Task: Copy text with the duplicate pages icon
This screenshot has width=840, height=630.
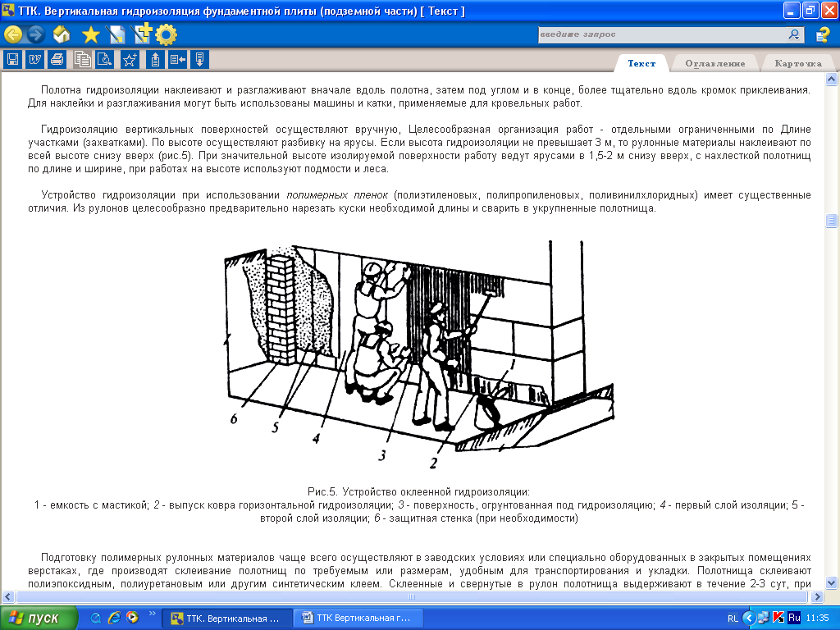Action: [83, 59]
